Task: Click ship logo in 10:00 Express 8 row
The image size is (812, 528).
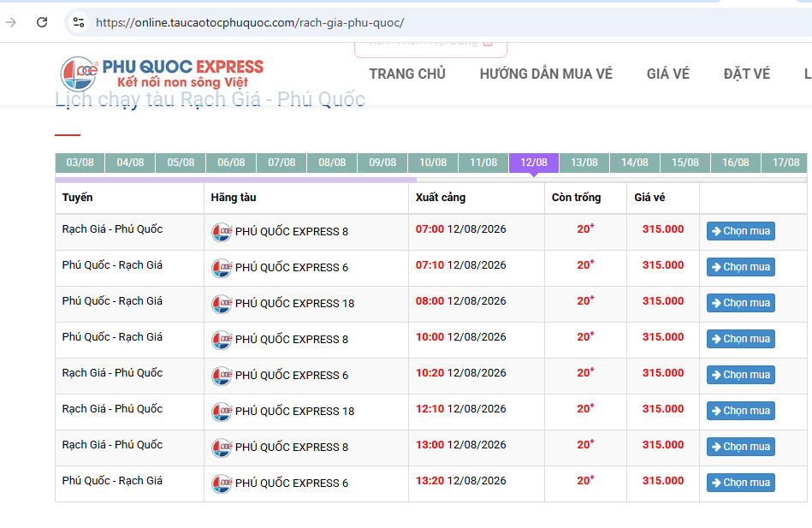Action: 222,340
